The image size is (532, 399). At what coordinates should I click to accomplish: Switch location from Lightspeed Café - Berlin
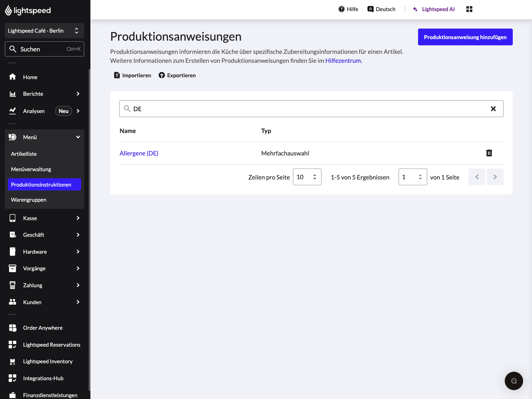click(45, 31)
